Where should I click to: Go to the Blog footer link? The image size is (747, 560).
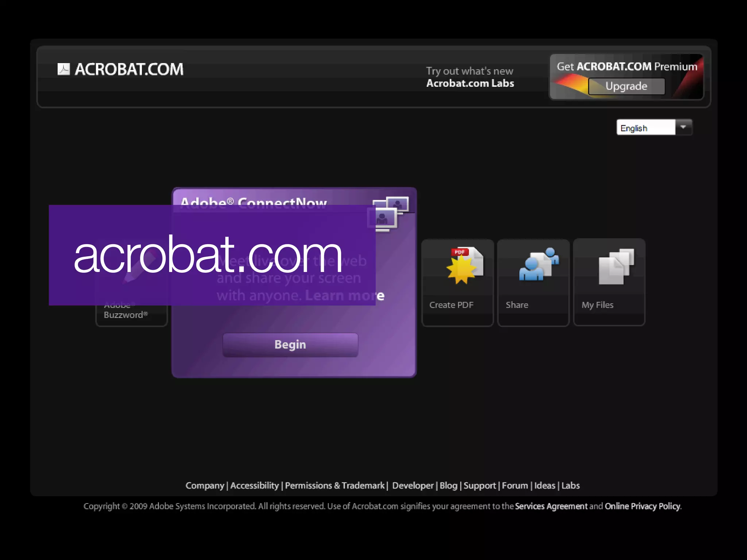(x=448, y=486)
